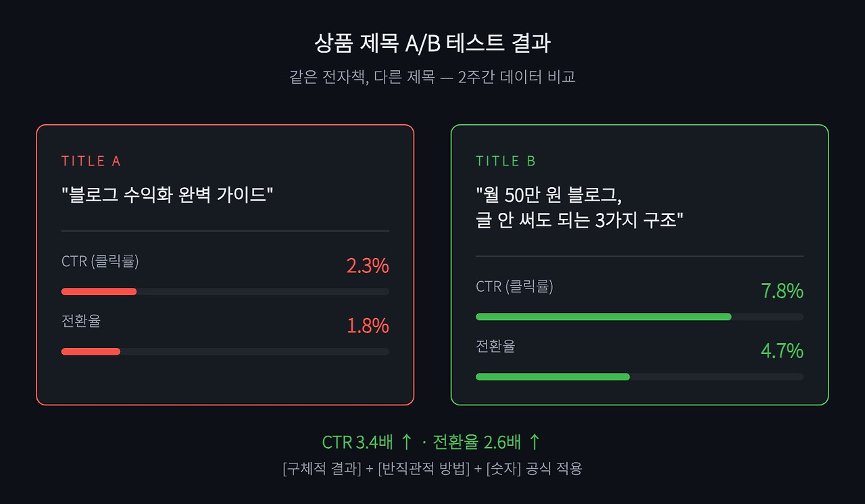865x504 pixels.
Task: Click the CTR 3.4배 increase summary text
Action: coord(367,443)
